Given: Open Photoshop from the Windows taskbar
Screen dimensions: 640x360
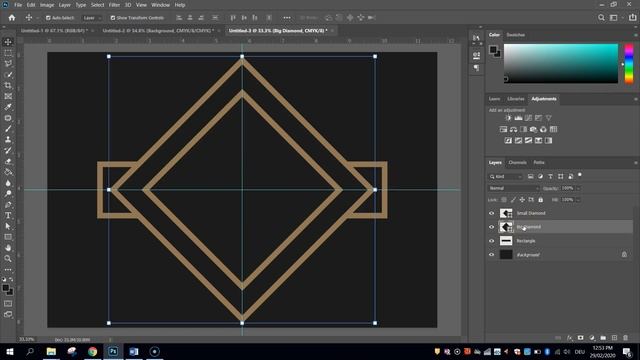Looking at the screenshot, I should tap(113, 351).
